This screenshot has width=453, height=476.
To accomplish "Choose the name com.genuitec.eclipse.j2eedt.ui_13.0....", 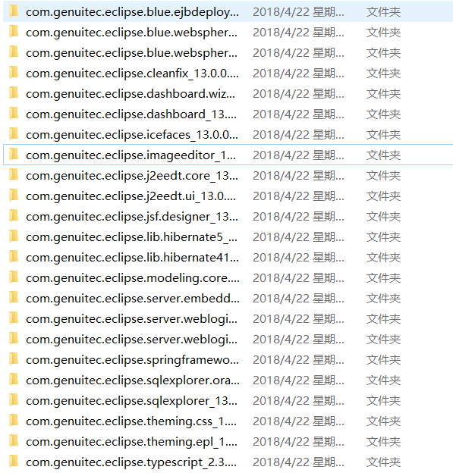I will [131, 196].
